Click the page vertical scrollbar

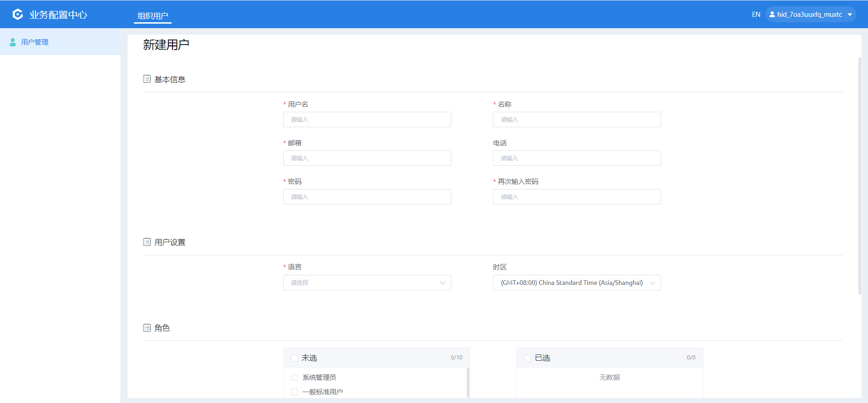coord(859,176)
